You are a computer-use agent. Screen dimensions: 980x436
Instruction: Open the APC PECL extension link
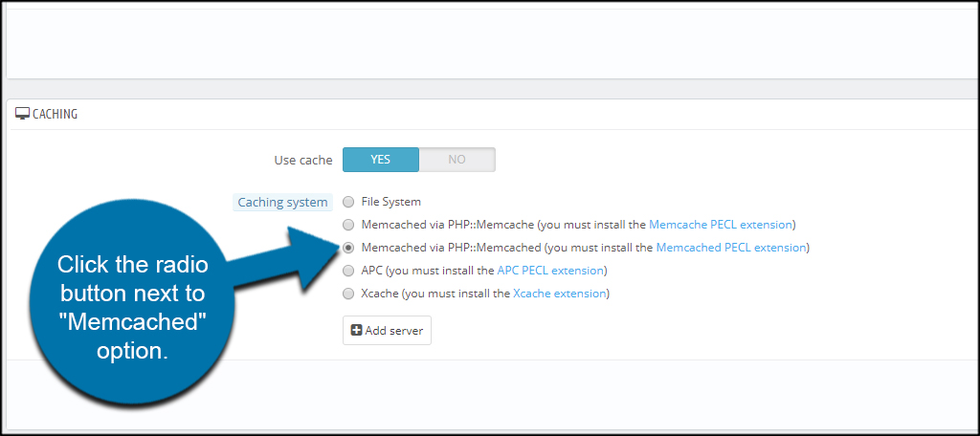549,271
